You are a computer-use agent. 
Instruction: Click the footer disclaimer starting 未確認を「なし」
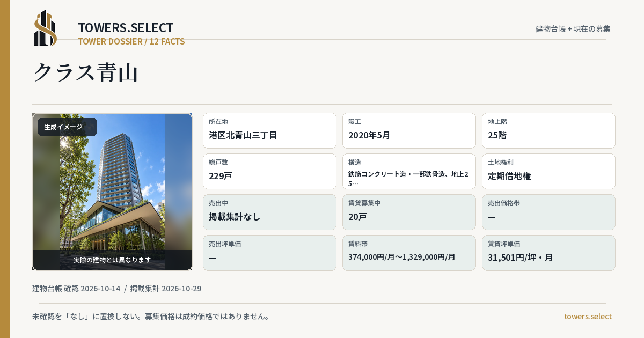pyautogui.click(x=151, y=317)
